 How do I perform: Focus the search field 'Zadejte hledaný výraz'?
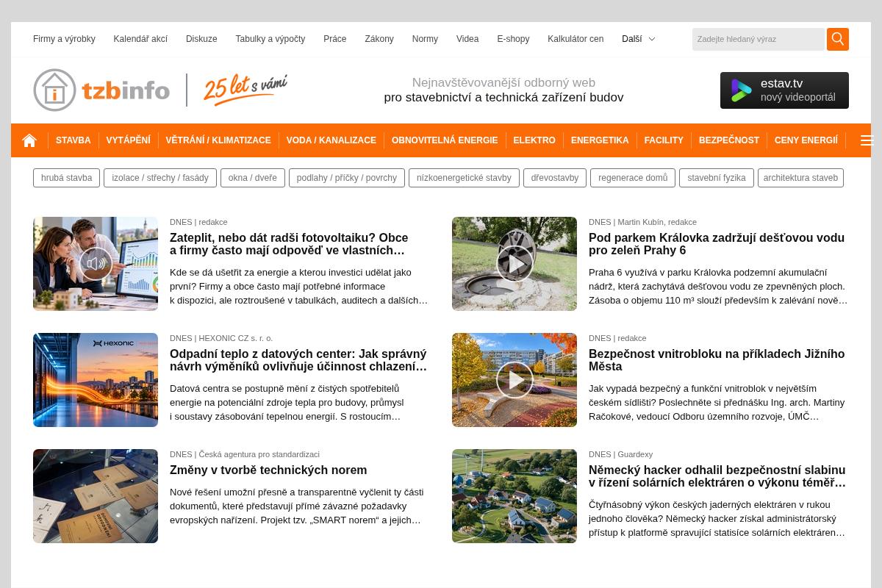[x=758, y=39]
